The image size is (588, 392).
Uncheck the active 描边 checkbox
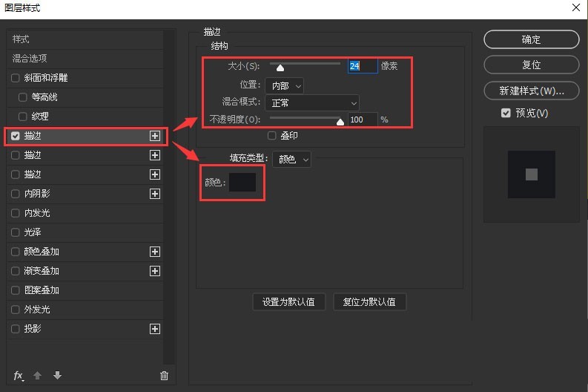pyautogui.click(x=16, y=136)
